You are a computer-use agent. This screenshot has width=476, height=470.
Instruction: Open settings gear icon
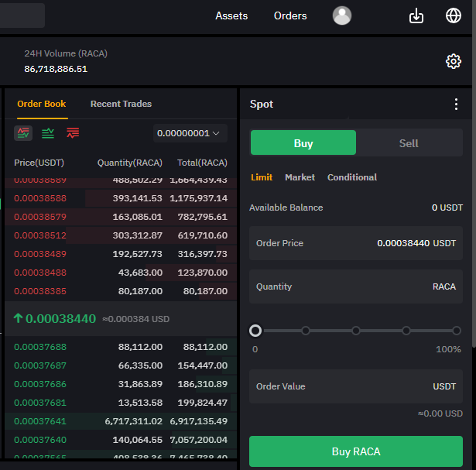point(454,62)
